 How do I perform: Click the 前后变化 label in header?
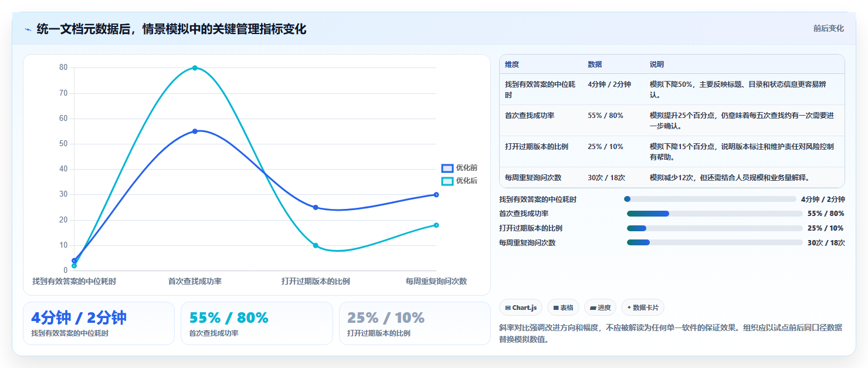[x=829, y=28]
